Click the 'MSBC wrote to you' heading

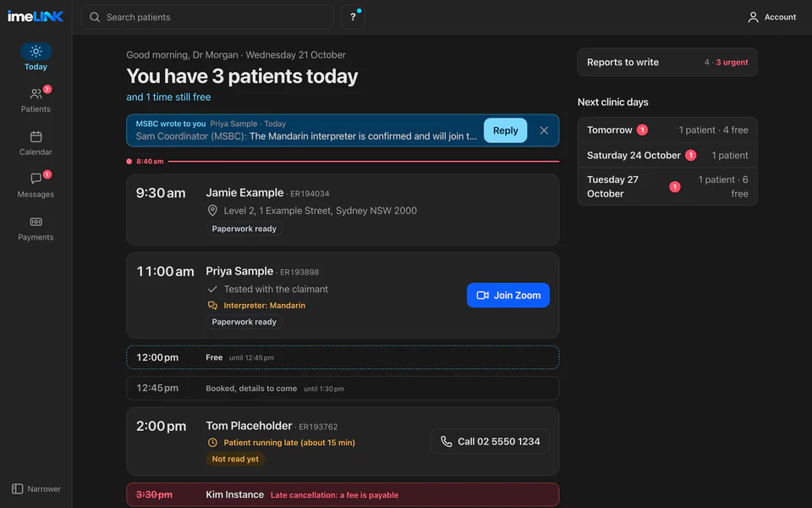pyautogui.click(x=170, y=124)
